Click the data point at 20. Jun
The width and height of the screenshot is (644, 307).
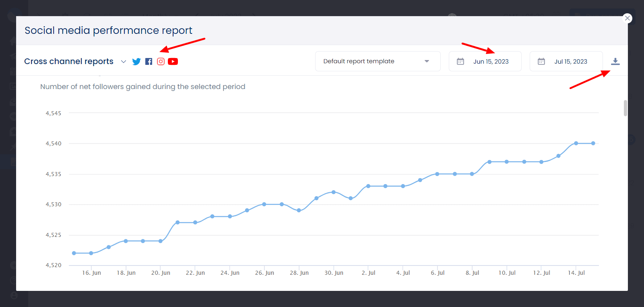pos(161,241)
